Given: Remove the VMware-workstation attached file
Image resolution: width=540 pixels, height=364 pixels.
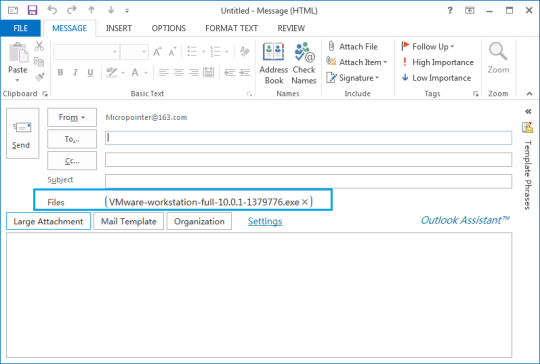Looking at the screenshot, I should 305,202.
